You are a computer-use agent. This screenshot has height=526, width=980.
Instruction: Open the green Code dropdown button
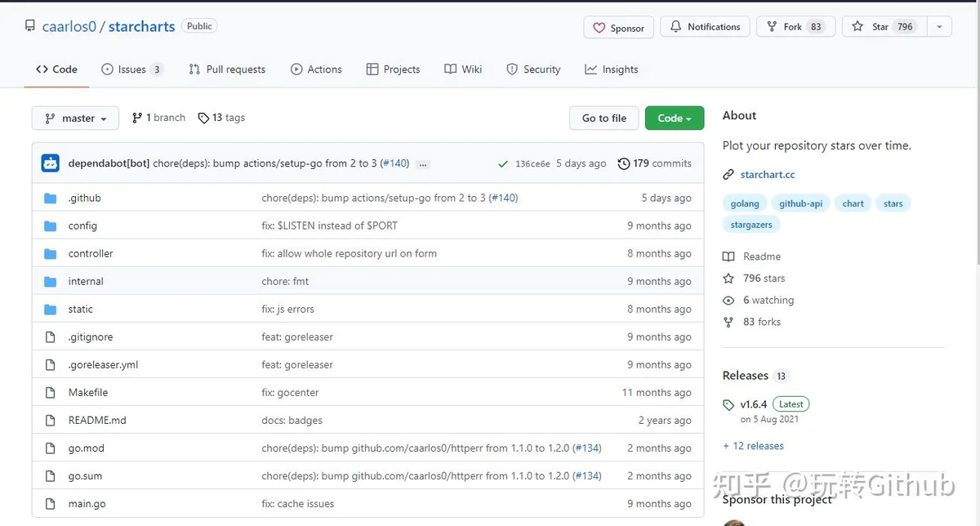tap(675, 118)
